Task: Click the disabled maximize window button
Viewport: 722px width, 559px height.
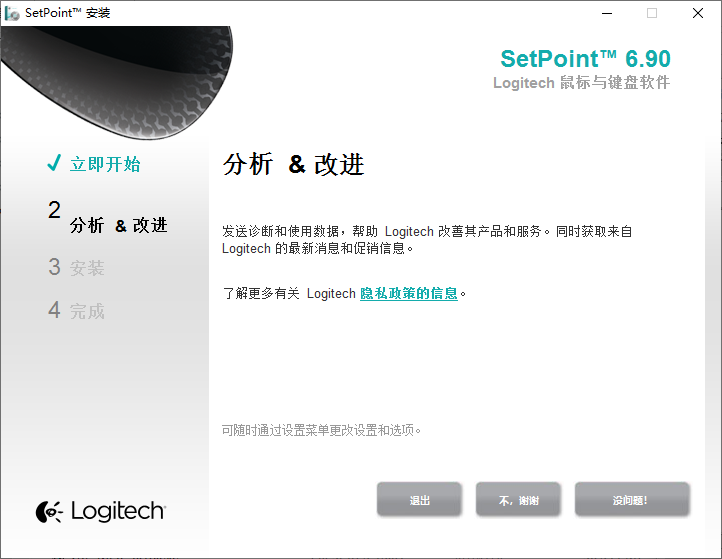Action: pyautogui.click(x=652, y=13)
